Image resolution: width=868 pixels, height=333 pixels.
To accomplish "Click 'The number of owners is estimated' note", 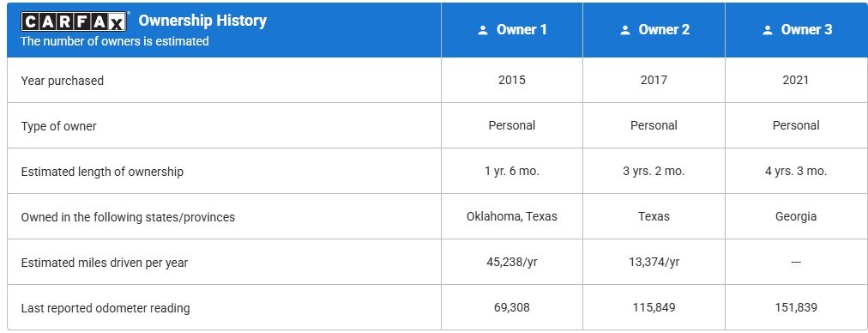I will pos(115,41).
